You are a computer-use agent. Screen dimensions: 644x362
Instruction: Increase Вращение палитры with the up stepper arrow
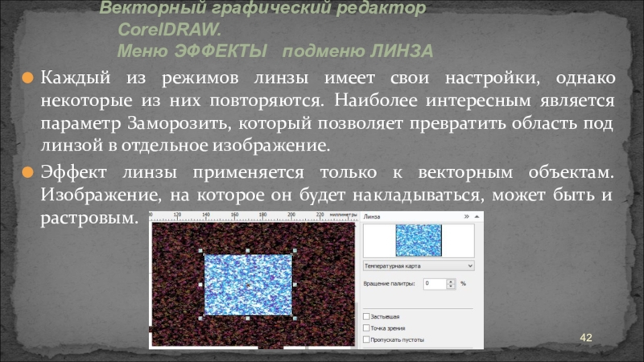(451, 281)
